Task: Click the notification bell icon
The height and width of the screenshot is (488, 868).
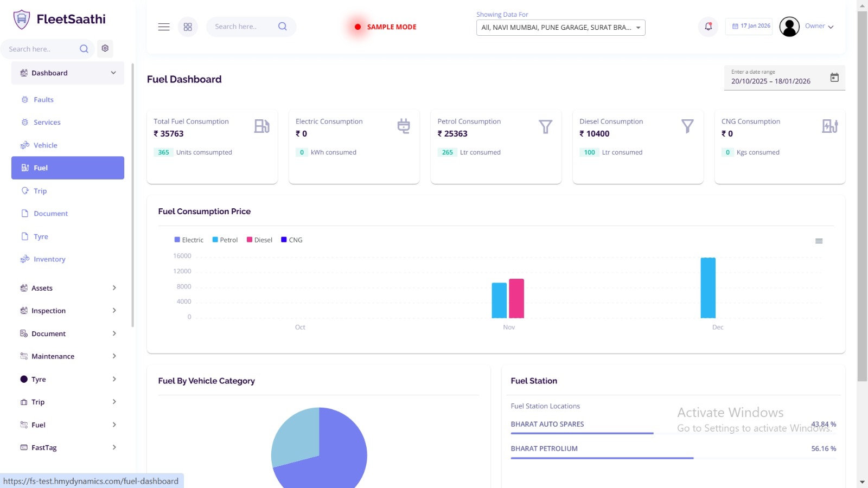Action: [x=708, y=27]
